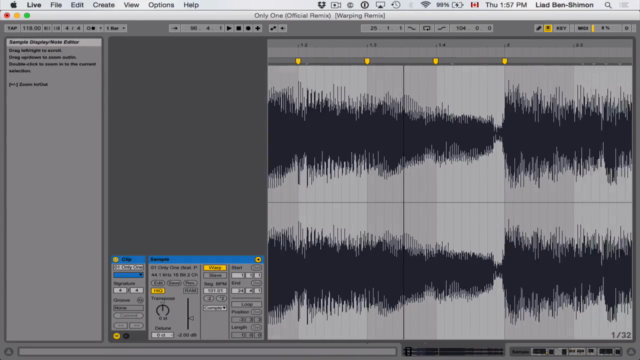Click the Save default clip button
The height and width of the screenshot is (360, 640).
click(x=174, y=283)
